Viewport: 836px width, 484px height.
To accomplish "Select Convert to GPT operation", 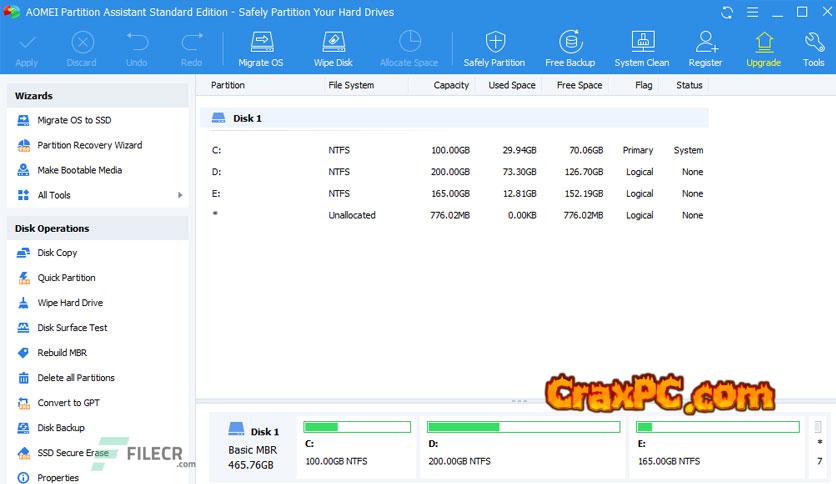I will click(x=68, y=403).
